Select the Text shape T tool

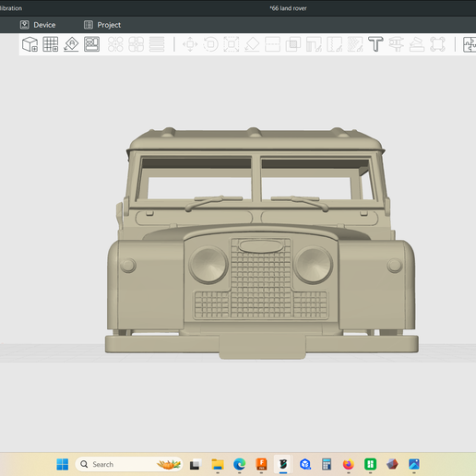pos(375,44)
